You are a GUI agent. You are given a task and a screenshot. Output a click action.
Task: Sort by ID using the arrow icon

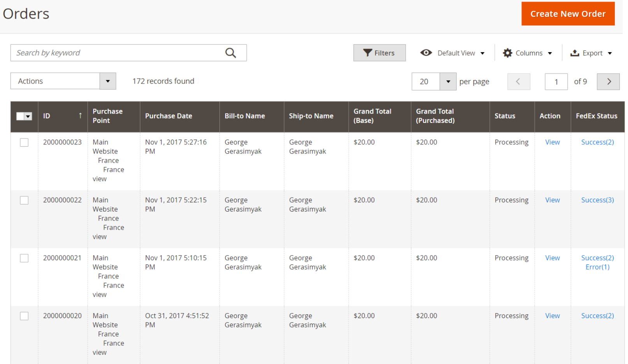tap(80, 116)
